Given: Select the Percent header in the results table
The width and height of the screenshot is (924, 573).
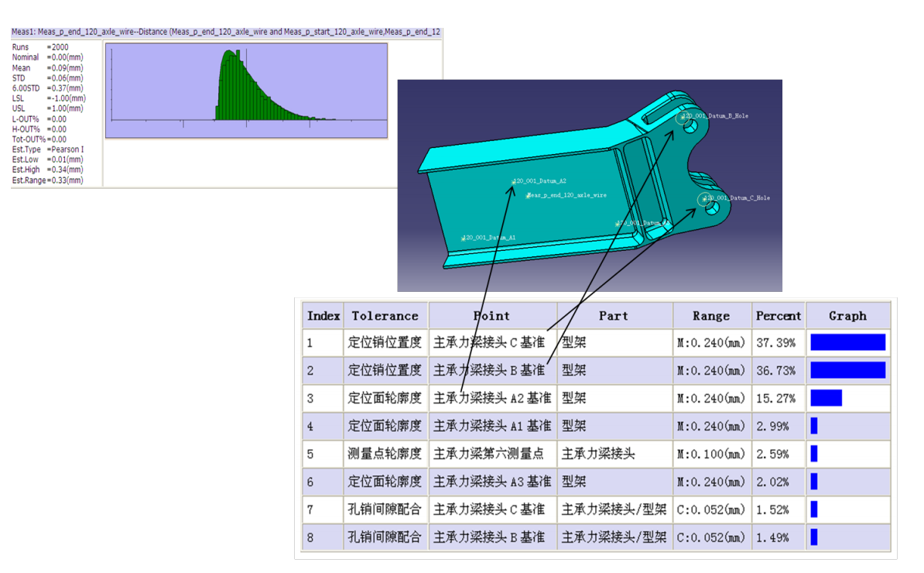Looking at the screenshot, I should 778,315.
